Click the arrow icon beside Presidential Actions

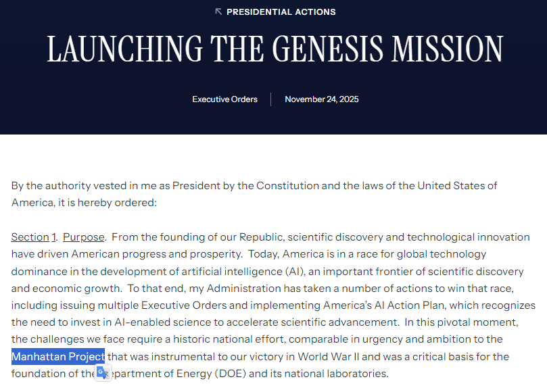click(218, 12)
